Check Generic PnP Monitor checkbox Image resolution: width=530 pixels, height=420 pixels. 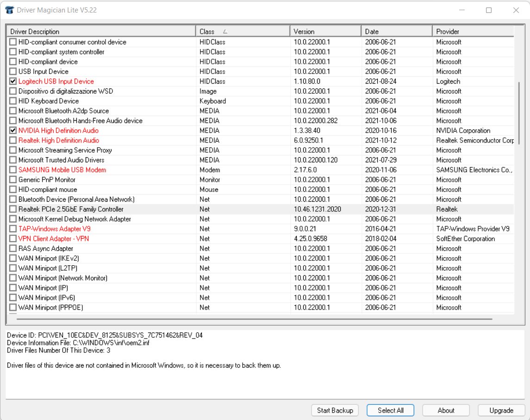(x=13, y=179)
